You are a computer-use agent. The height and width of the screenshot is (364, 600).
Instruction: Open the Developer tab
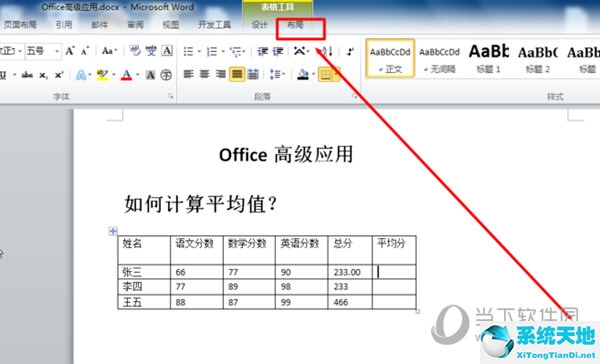coord(214,25)
